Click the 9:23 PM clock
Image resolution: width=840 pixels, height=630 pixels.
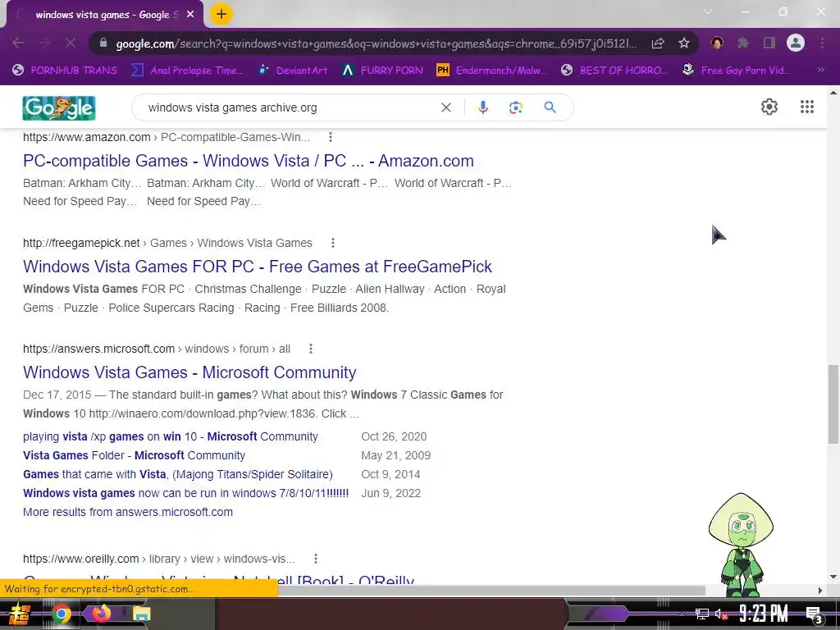click(x=764, y=614)
